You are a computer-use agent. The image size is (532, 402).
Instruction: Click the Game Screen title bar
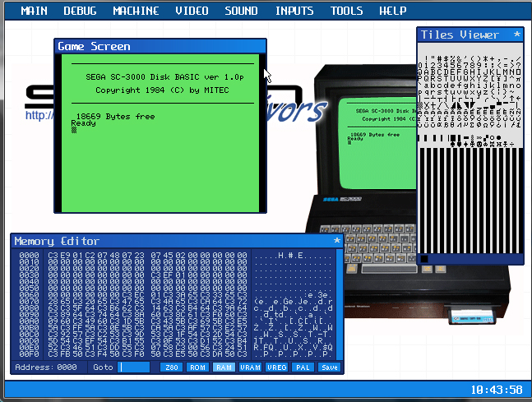[160, 46]
